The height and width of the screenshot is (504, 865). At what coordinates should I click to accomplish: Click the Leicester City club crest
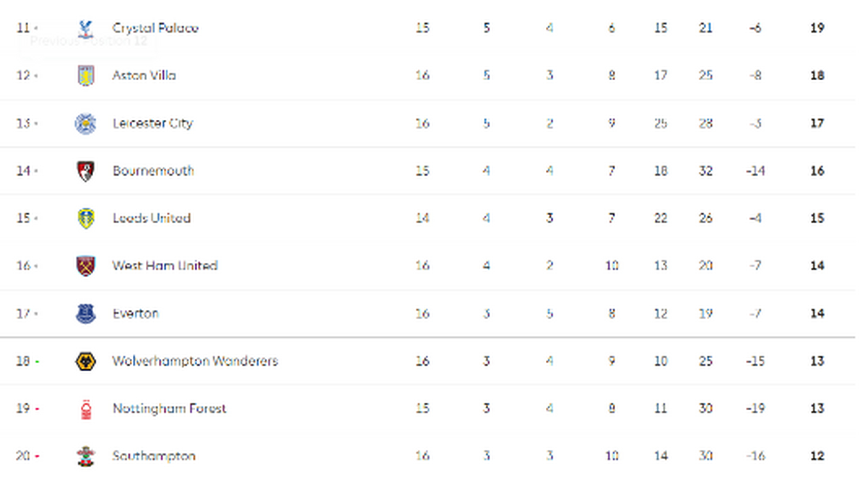85,124
